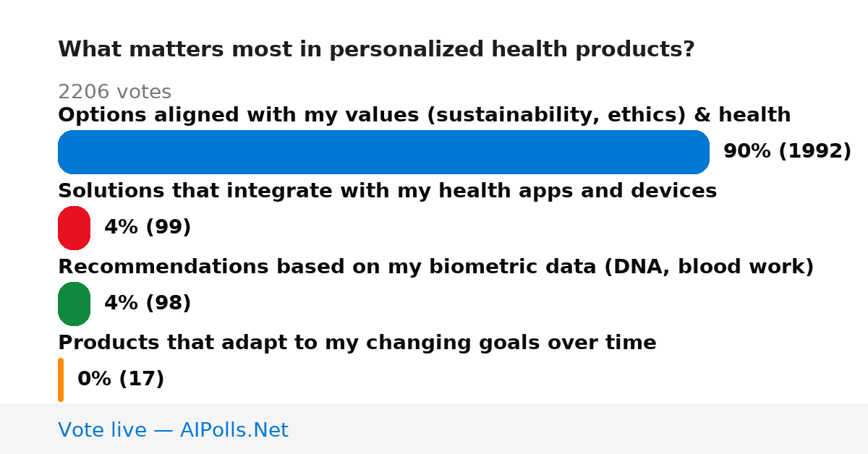Click the red 4% result bar
The width and height of the screenshot is (868, 454).
74,228
